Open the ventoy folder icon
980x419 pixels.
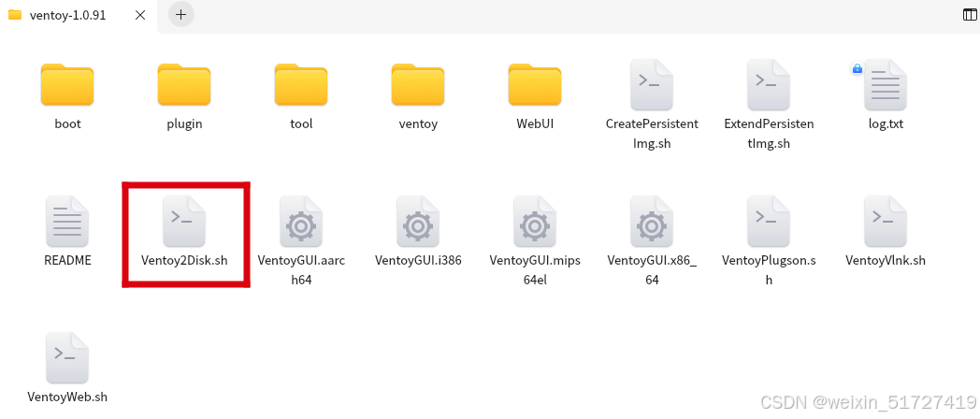click(x=418, y=84)
